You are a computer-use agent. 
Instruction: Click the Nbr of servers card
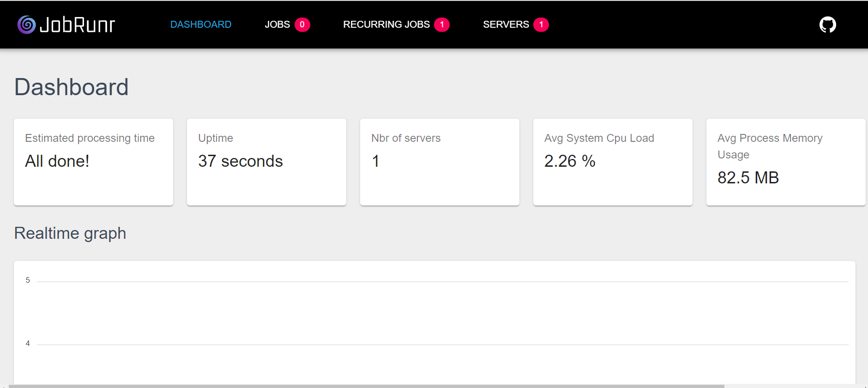coord(440,162)
